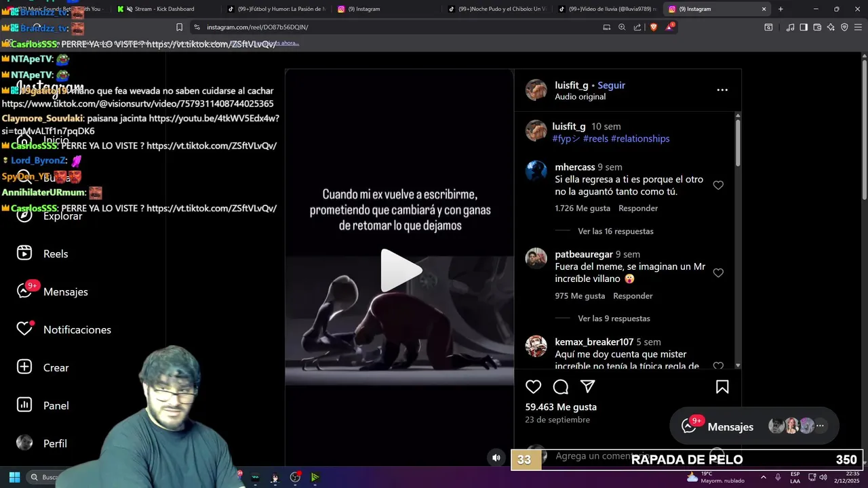
Task: View the 59.463 Me gusta likes list
Action: click(561, 407)
